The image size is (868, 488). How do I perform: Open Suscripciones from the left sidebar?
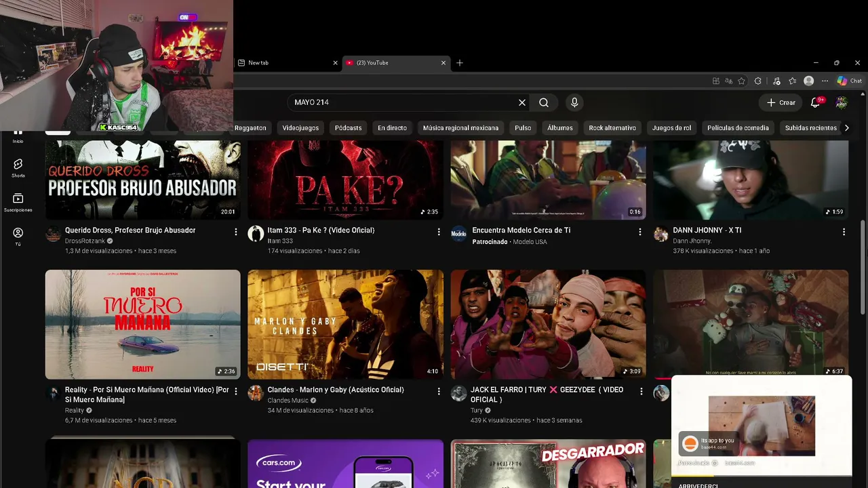pos(18,202)
